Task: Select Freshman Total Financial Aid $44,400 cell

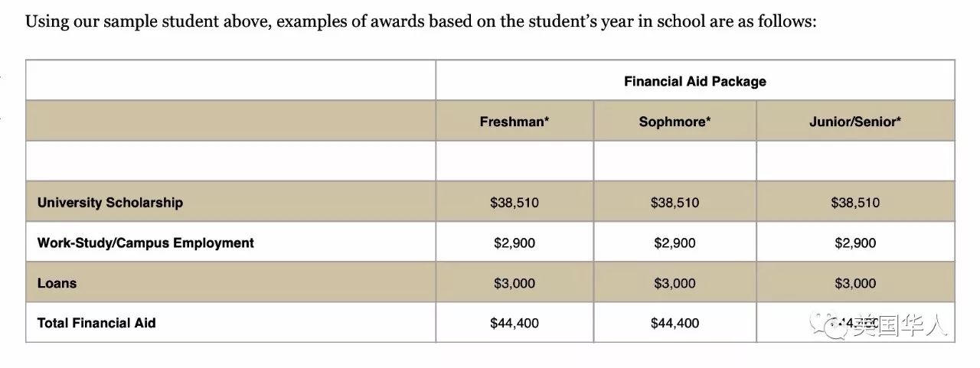Action: tap(514, 323)
